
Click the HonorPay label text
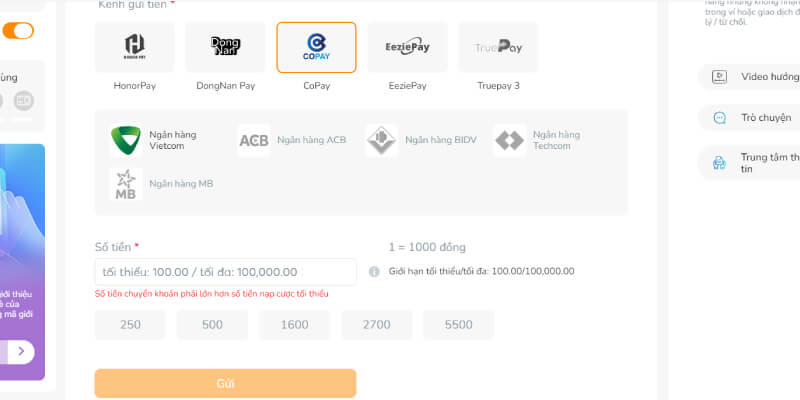click(135, 86)
